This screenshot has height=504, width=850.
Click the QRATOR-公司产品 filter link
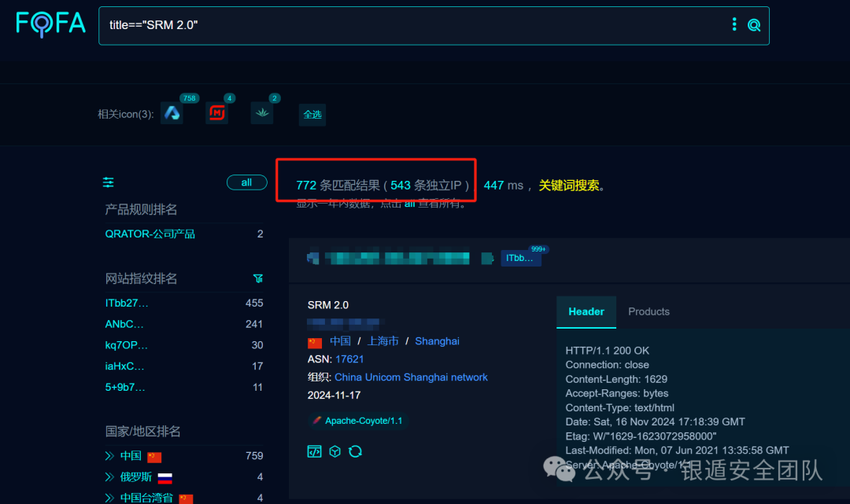tap(150, 234)
